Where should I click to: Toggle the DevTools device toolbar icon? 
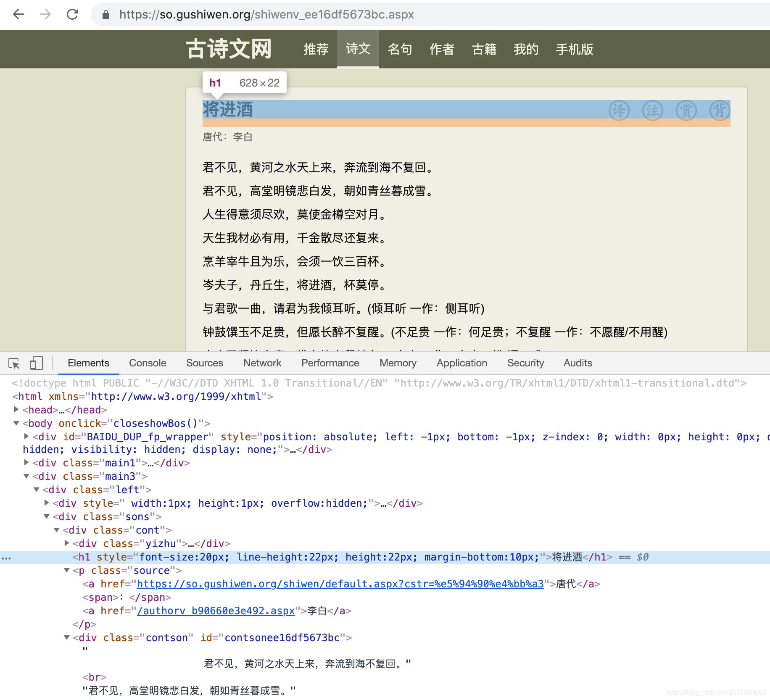(x=37, y=363)
